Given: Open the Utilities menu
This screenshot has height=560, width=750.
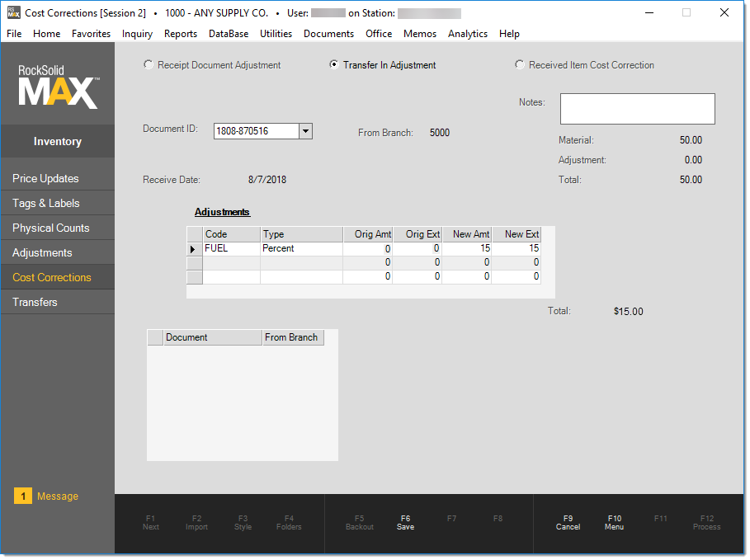Looking at the screenshot, I should tap(276, 34).
